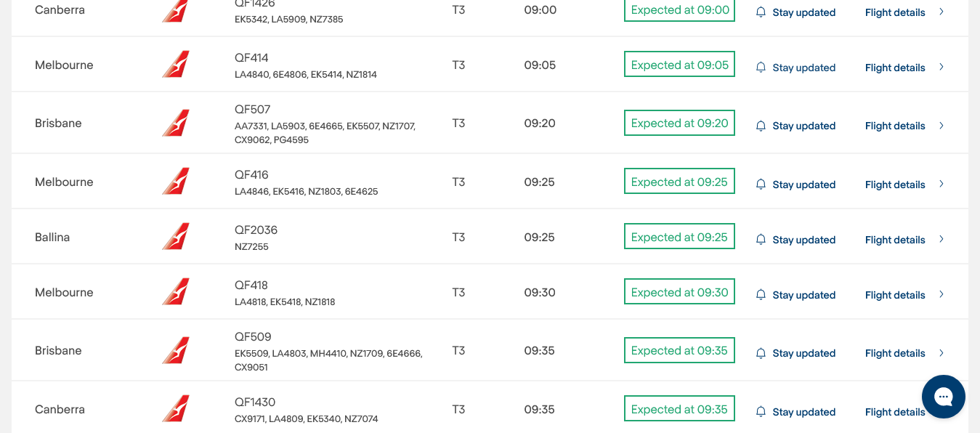Viewport: 980px width, 433px height.
Task: Enable Stay updated for flight QF416
Action: (x=803, y=185)
